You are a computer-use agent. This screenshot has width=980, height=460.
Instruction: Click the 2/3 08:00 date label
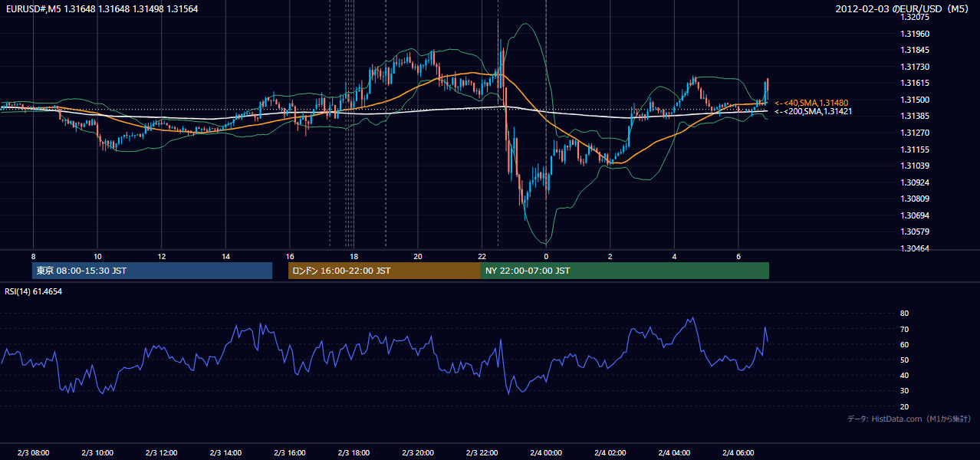coord(33,453)
